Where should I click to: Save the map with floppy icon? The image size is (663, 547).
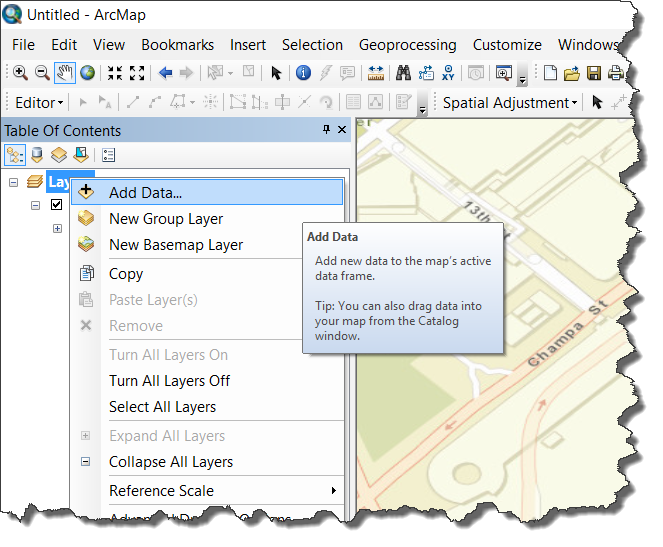(594, 73)
